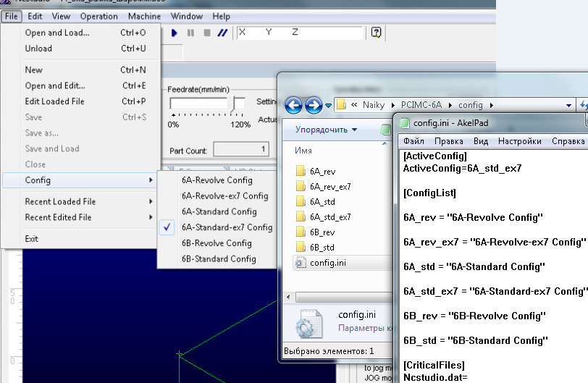Choose Open and Edit... from File menu
588x383 pixels.
(x=80, y=86)
